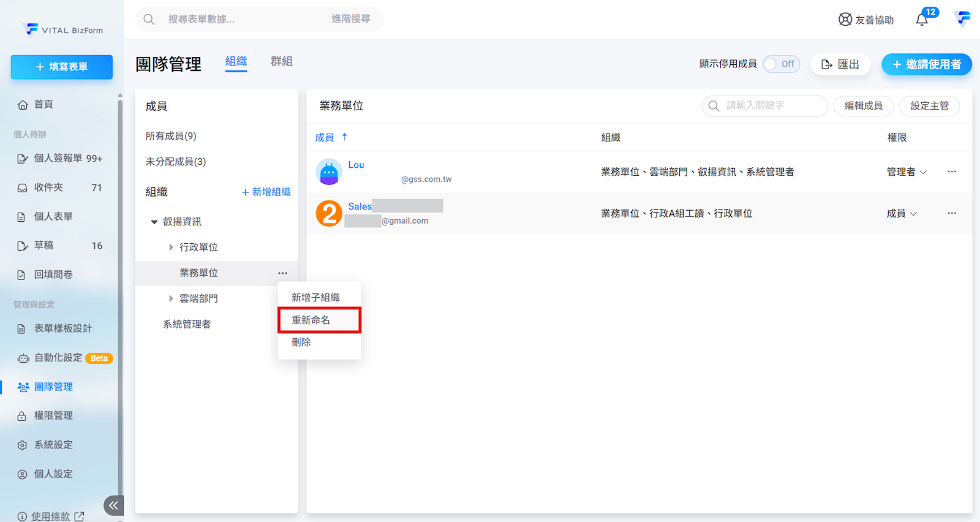
Task: Expand the 行政單位 tree node
Action: click(x=171, y=248)
